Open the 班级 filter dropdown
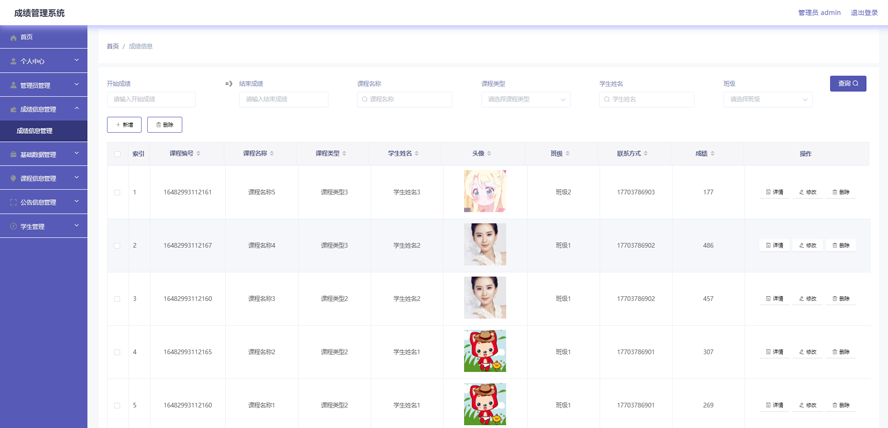Screen dimensions: 888x428 click(767, 100)
